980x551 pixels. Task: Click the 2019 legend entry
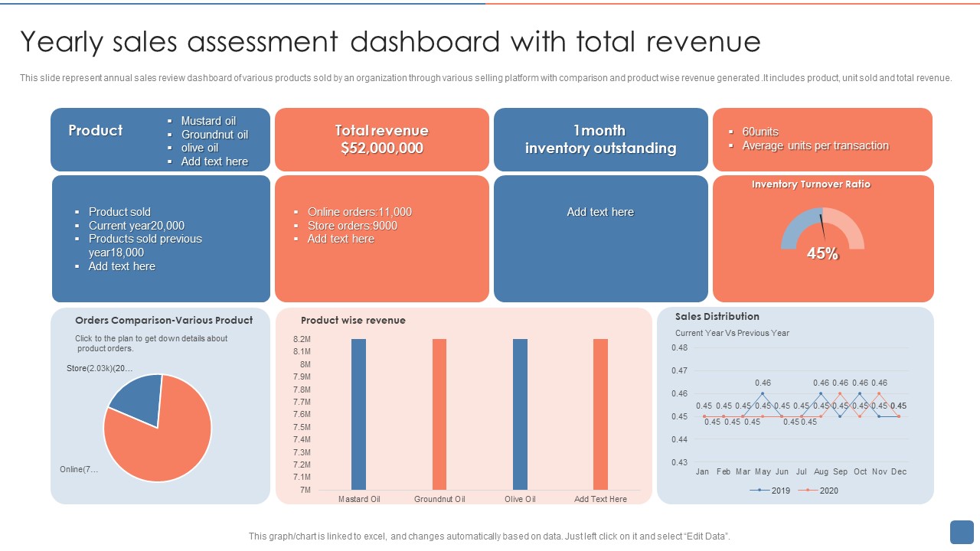(771, 491)
